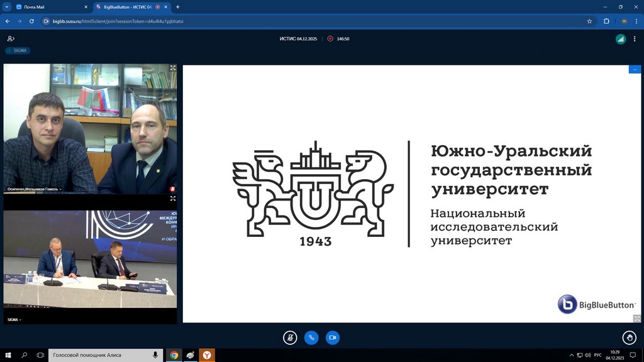Open the connection status indicator
This screenshot has height=362, width=644.
[x=621, y=39]
